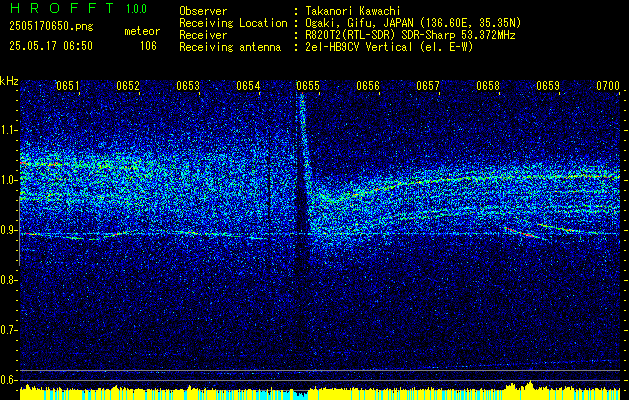Click the 0.9 kHz frequency label
The width and height of the screenshot is (629, 400).
tap(8, 230)
